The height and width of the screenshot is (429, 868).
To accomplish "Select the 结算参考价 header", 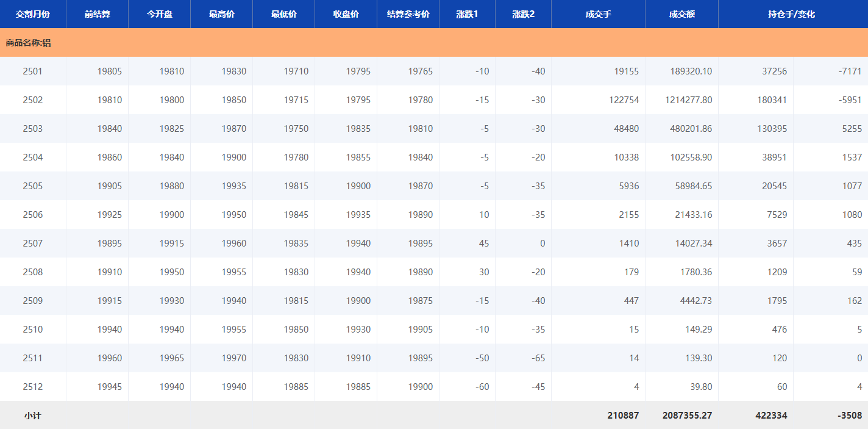I will point(408,14).
